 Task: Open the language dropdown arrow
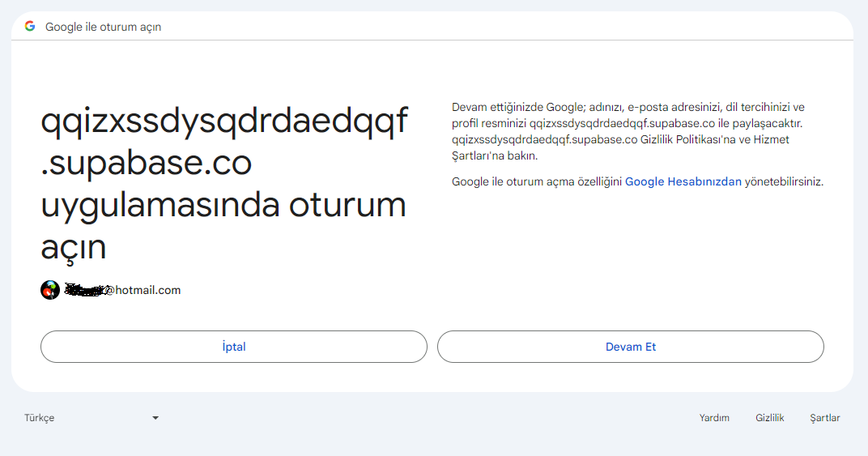click(x=155, y=418)
